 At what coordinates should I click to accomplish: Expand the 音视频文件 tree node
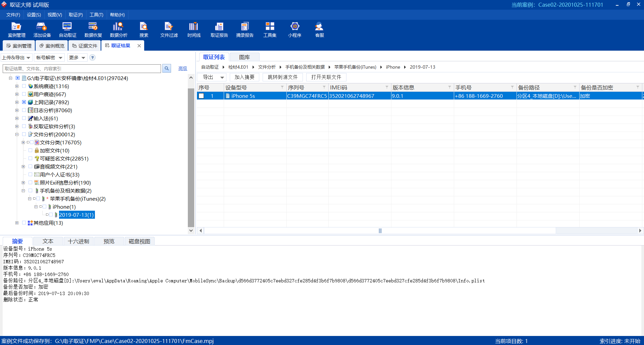[23, 166]
